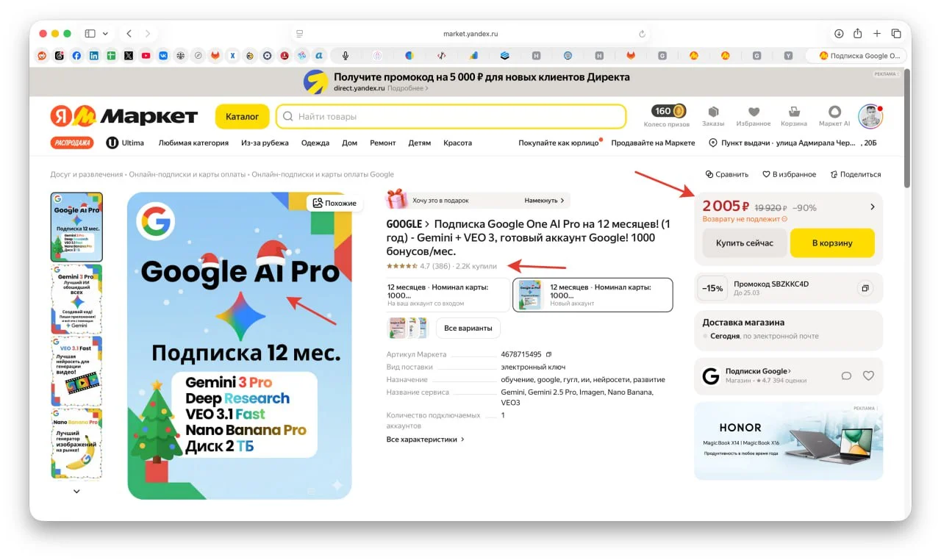Viewport: 941px width, 560px height.
Task: Toggle 'В избранное' for this product
Action: click(789, 174)
